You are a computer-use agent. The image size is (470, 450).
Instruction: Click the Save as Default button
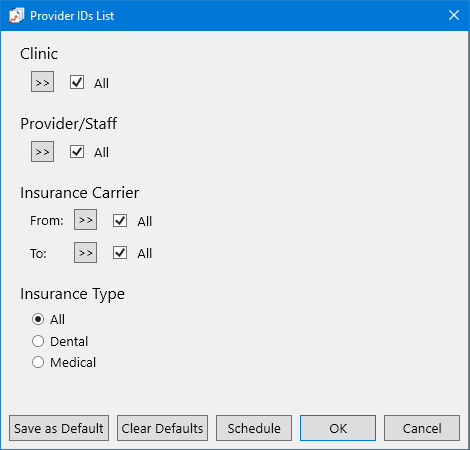point(59,428)
